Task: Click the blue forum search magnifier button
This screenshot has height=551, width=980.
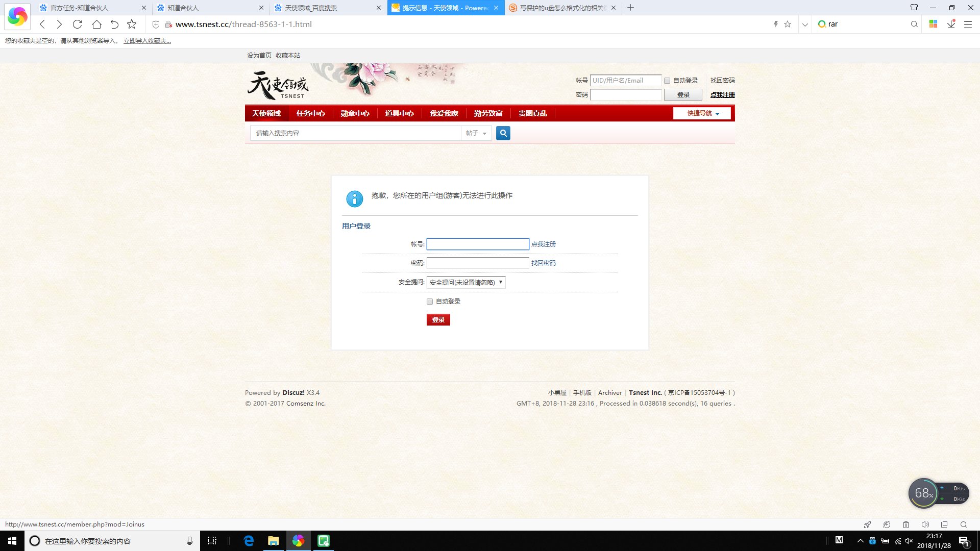Action: pyautogui.click(x=503, y=133)
